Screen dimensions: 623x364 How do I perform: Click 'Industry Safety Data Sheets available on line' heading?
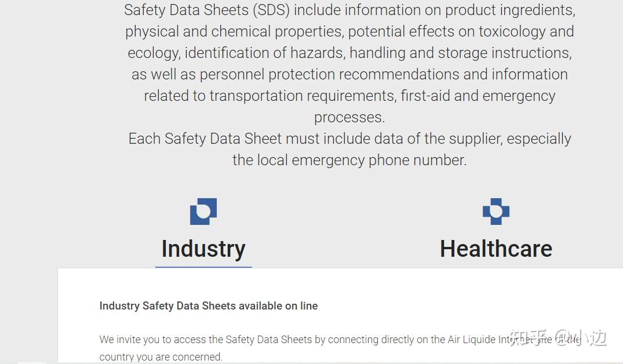click(208, 306)
